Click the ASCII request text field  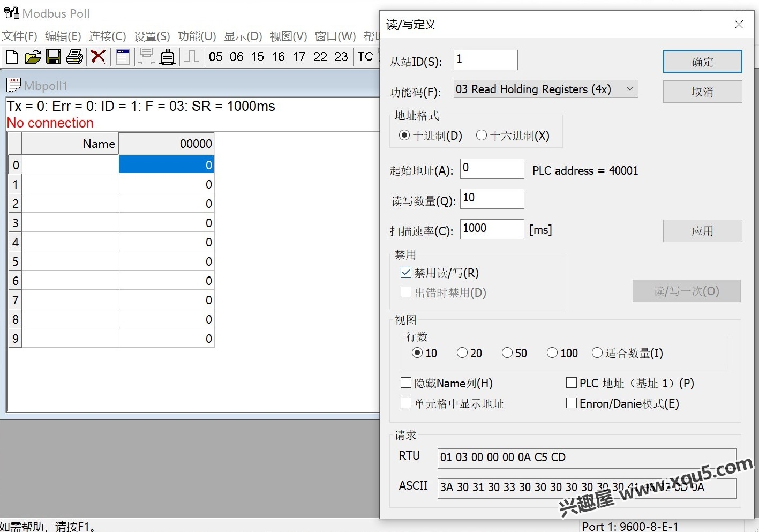(x=587, y=488)
